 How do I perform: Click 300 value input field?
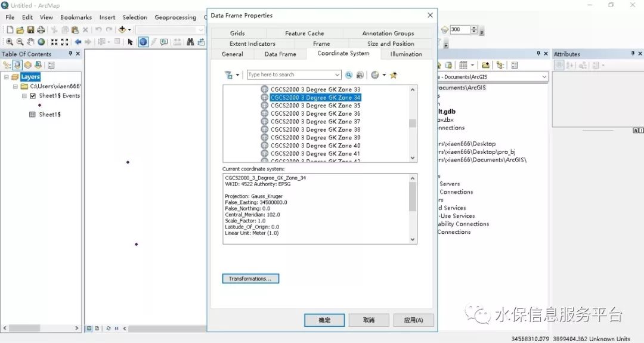tap(460, 30)
